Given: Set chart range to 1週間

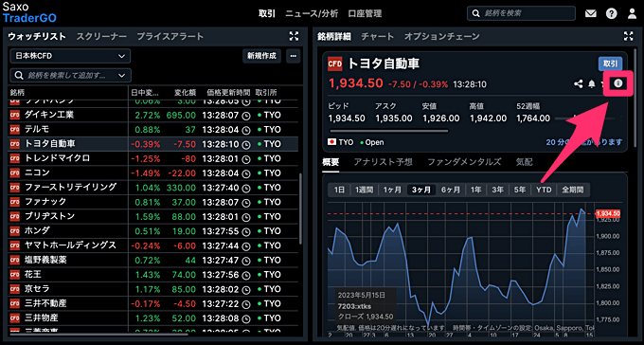Looking at the screenshot, I should [x=364, y=190].
